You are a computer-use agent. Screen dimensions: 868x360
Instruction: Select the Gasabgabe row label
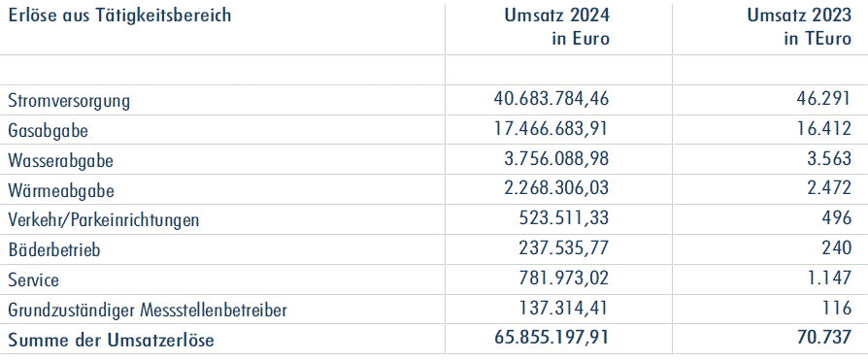[x=49, y=131]
